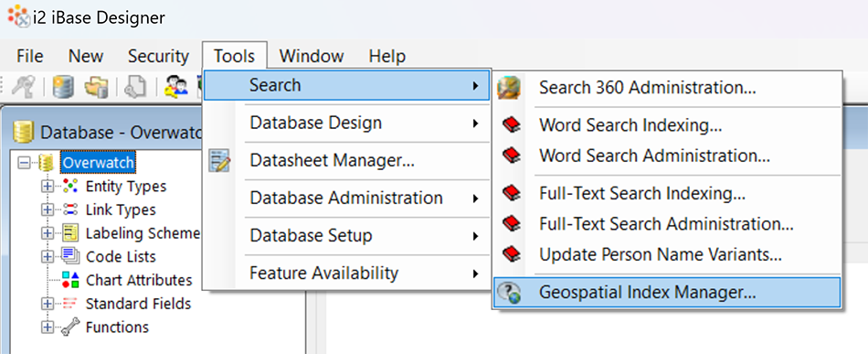Expand the Database Administration submenu
Screen dimensions: 868x354
coord(346,198)
